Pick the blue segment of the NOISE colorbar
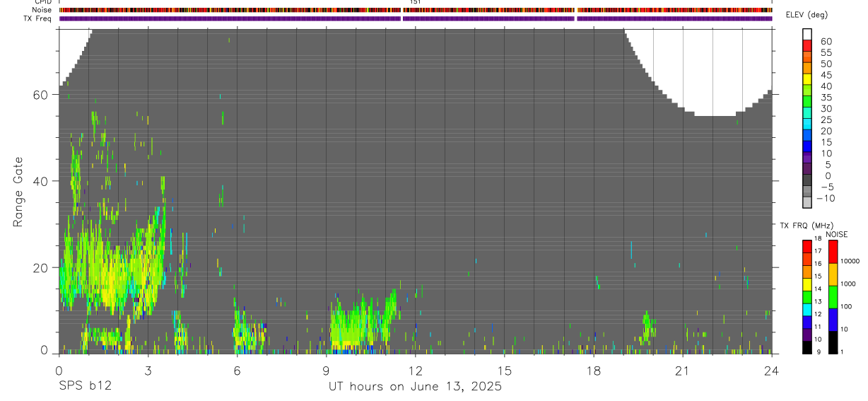This screenshot has width=868, height=401. (x=833, y=320)
